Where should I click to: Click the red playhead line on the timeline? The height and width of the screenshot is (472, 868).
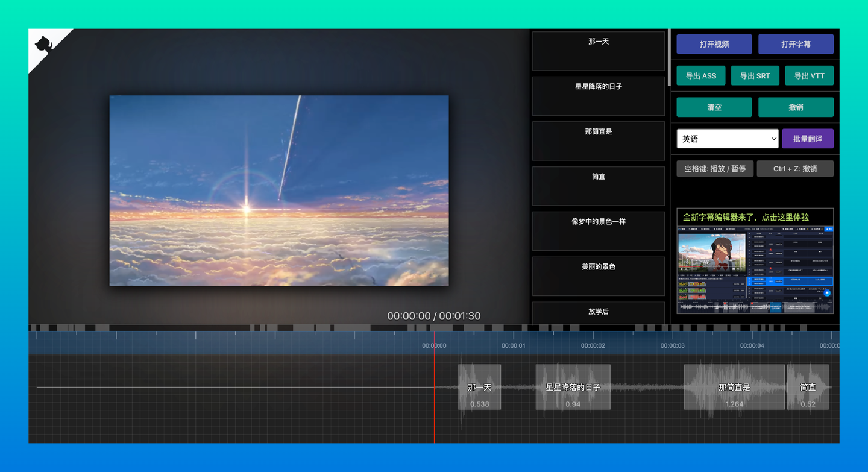[434, 387]
